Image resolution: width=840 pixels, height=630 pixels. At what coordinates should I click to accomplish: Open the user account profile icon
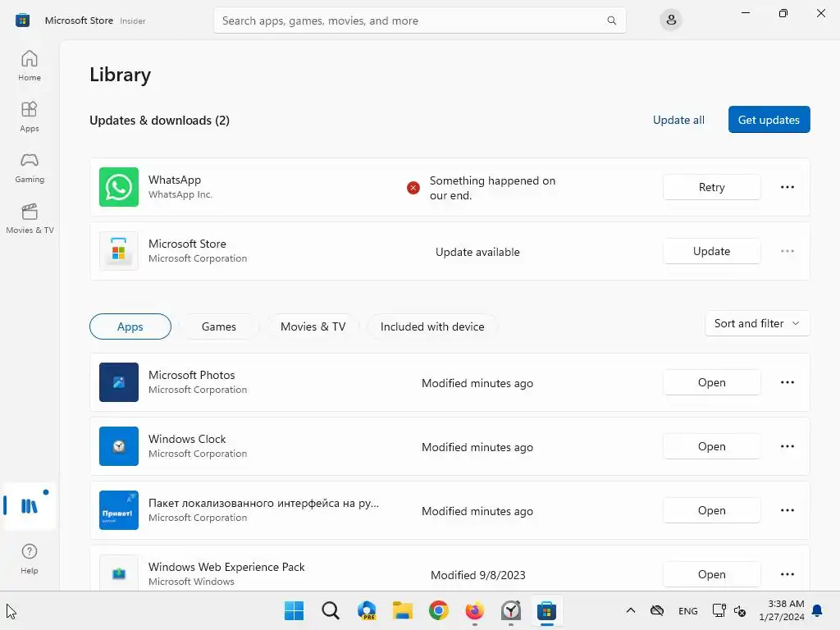671,21
